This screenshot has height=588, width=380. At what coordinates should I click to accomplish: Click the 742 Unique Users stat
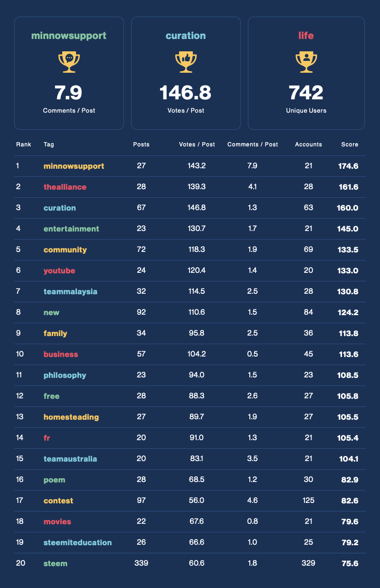pos(306,93)
